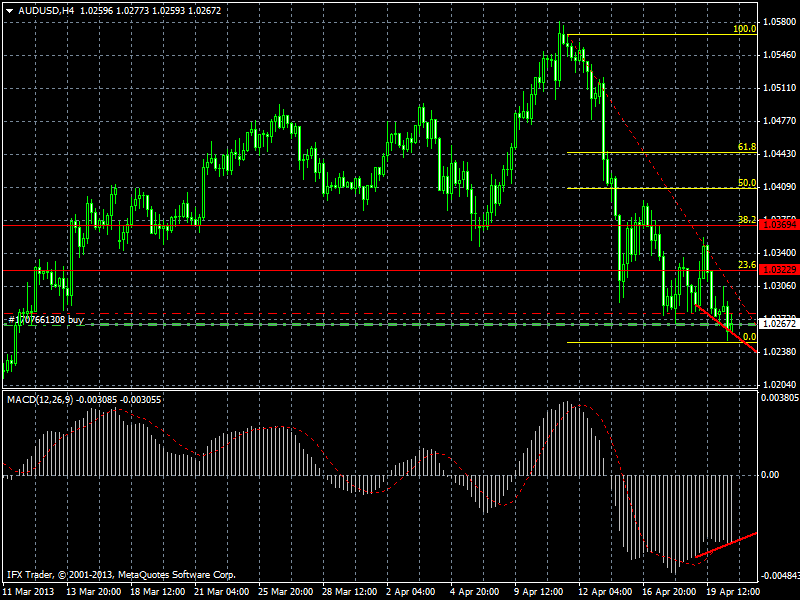Click the 25 Mar 20:00 time label
The width and height of the screenshot is (800, 600).
[286, 592]
